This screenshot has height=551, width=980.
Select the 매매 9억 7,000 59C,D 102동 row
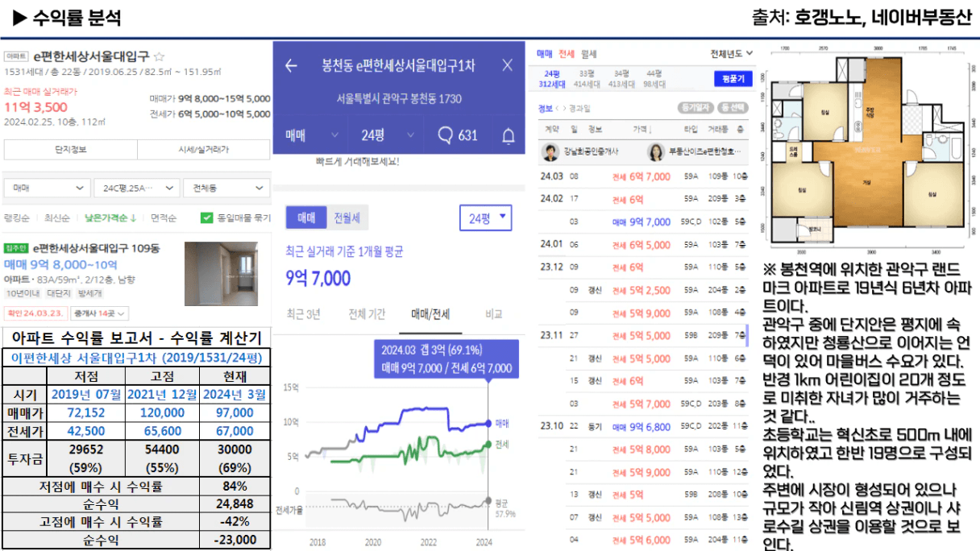coord(643,222)
